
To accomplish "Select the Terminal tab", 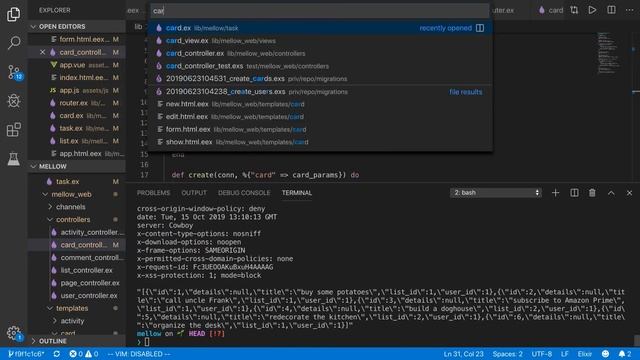I will coord(297,193).
